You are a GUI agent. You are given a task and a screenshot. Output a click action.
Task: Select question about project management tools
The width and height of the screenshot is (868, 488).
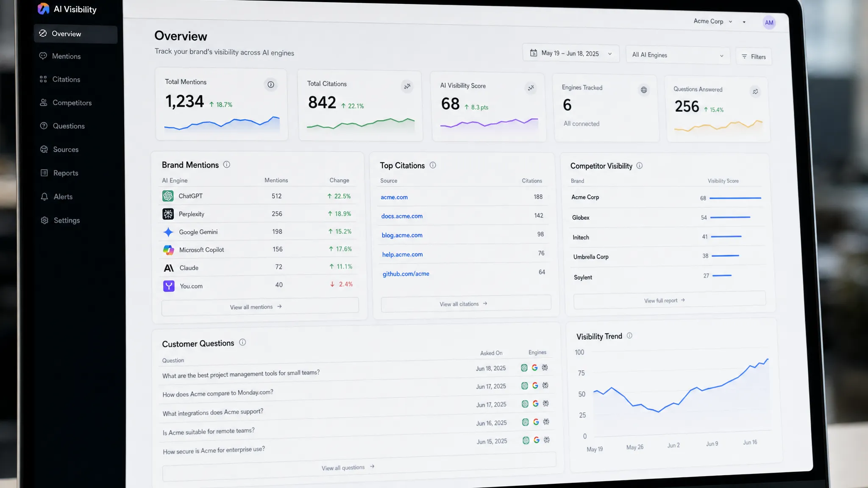pos(241,374)
